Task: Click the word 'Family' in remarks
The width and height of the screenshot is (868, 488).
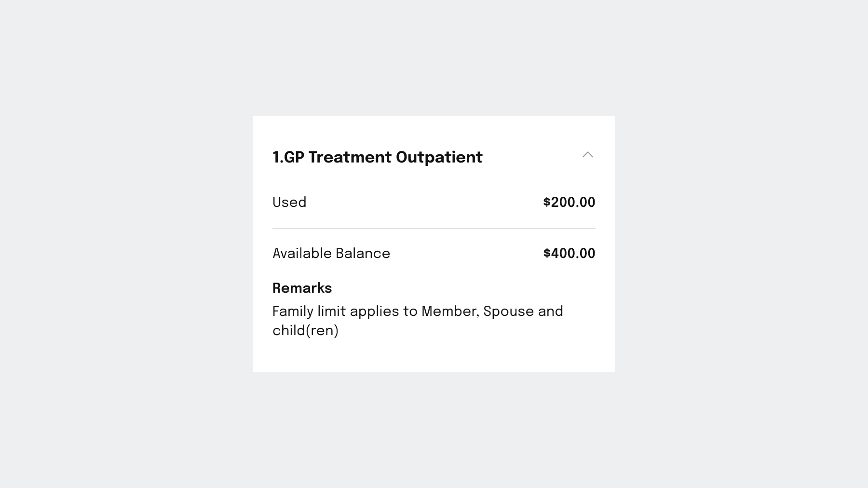Action: click(293, 312)
